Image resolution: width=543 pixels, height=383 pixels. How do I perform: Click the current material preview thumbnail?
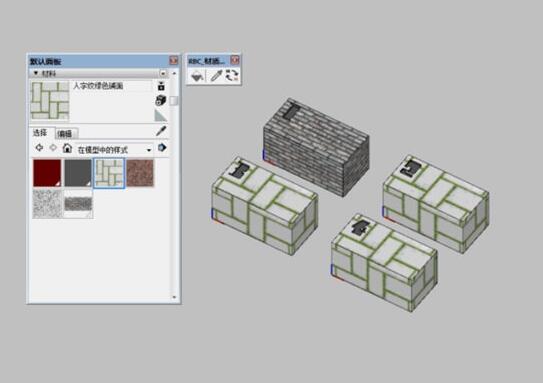tap(50, 100)
